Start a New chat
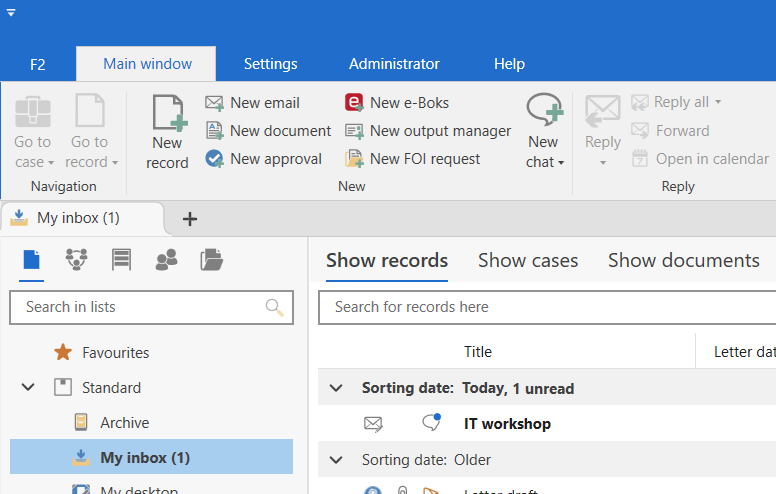 [x=545, y=132]
